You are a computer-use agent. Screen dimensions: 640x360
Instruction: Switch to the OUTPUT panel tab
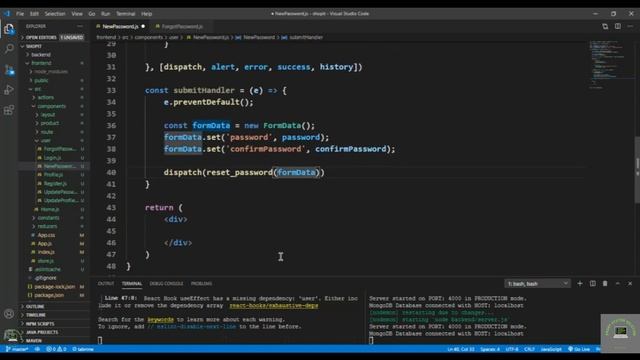(x=106, y=283)
